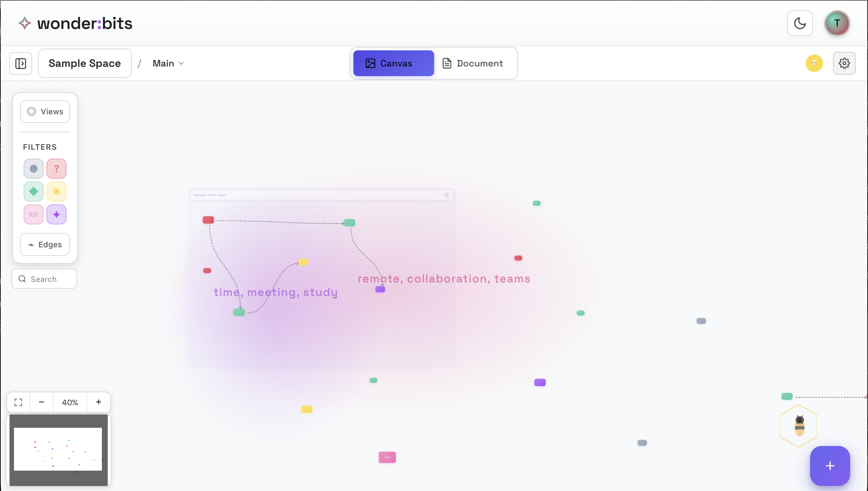Collapse the sidebar using the panel icon
This screenshot has height=491, width=868.
point(20,63)
